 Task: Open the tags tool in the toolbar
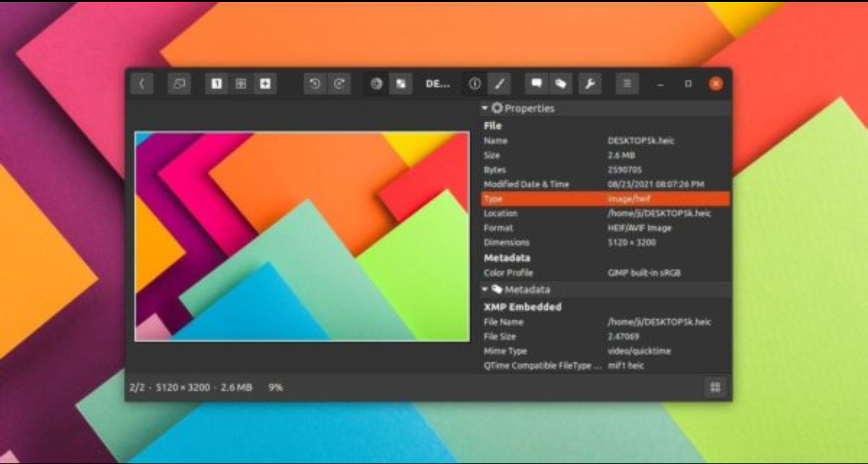(x=560, y=83)
